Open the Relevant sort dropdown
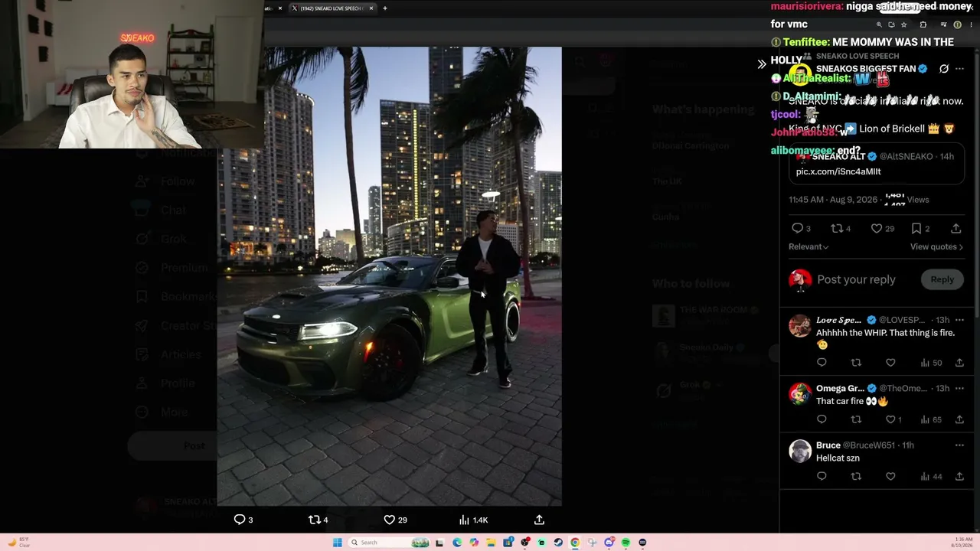The height and width of the screenshot is (551, 980). point(808,246)
